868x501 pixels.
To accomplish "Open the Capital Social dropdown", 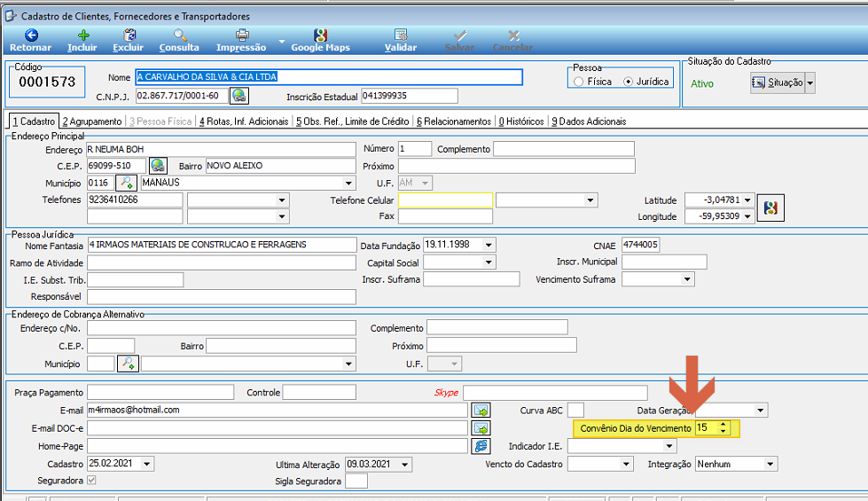I will pyautogui.click(x=489, y=262).
